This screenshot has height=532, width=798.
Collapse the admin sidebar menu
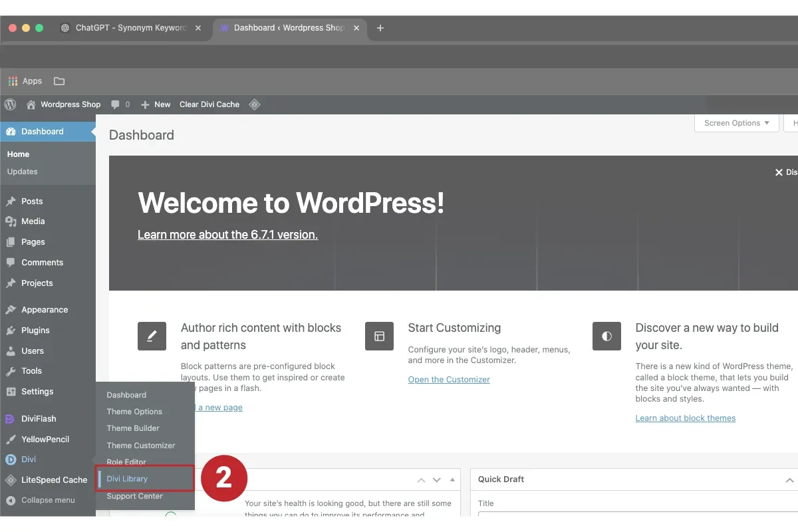[47, 500]
